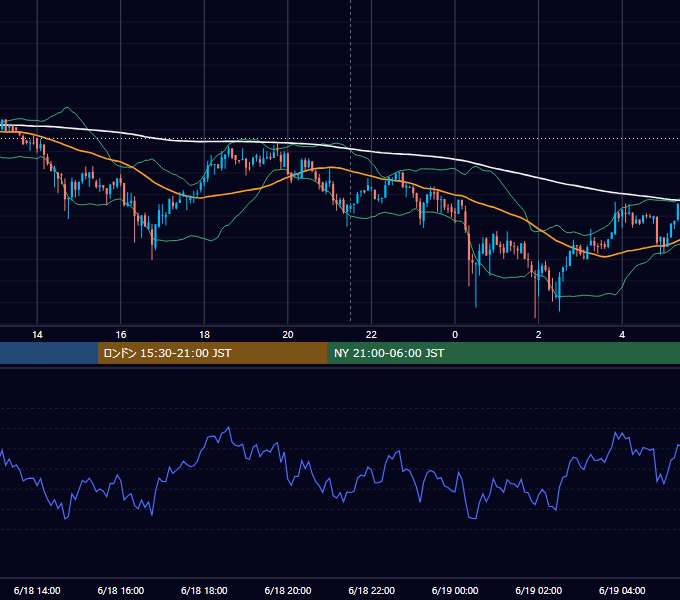Click the 0 hour label on the price chart axis
Screen dimensions: 680x600
point(455,335)
